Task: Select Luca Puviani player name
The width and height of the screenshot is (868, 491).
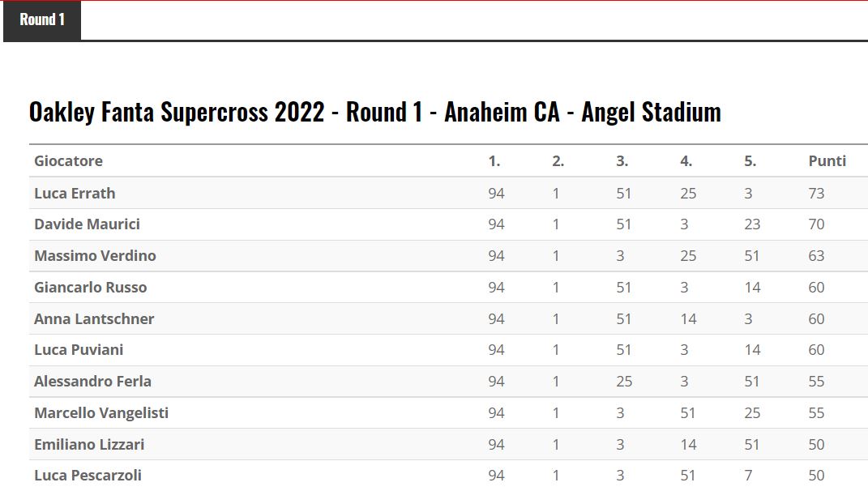Action: [x=79, y=350]
